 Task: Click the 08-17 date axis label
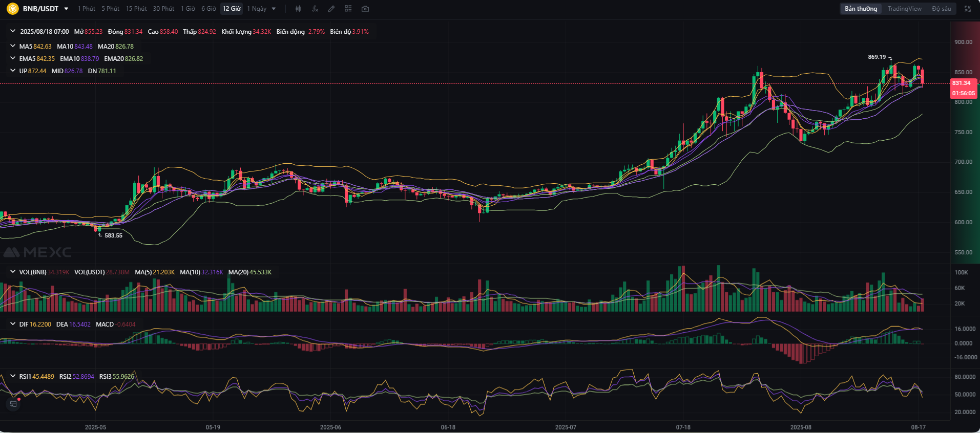click(918, 427)
